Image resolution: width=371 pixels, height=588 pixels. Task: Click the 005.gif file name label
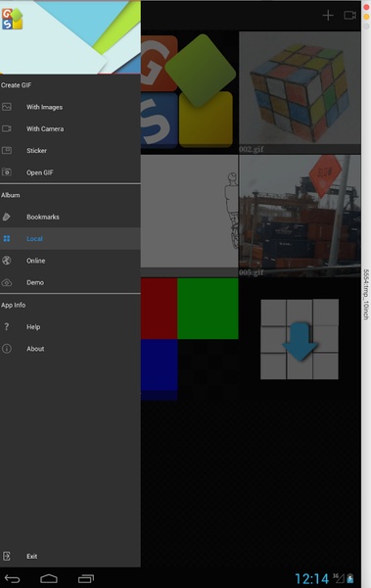pos(252,272)
